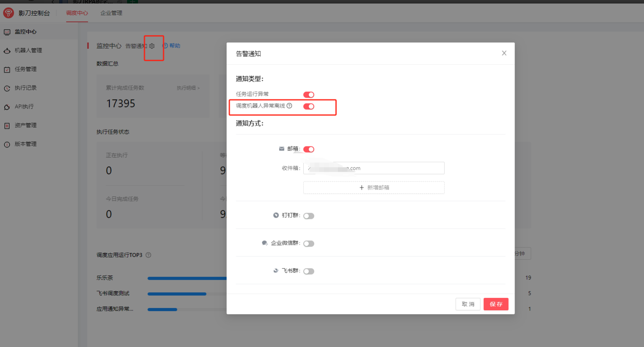Click the 保存 button
Screen dimensions: 644x347
(x=496, y=304)
